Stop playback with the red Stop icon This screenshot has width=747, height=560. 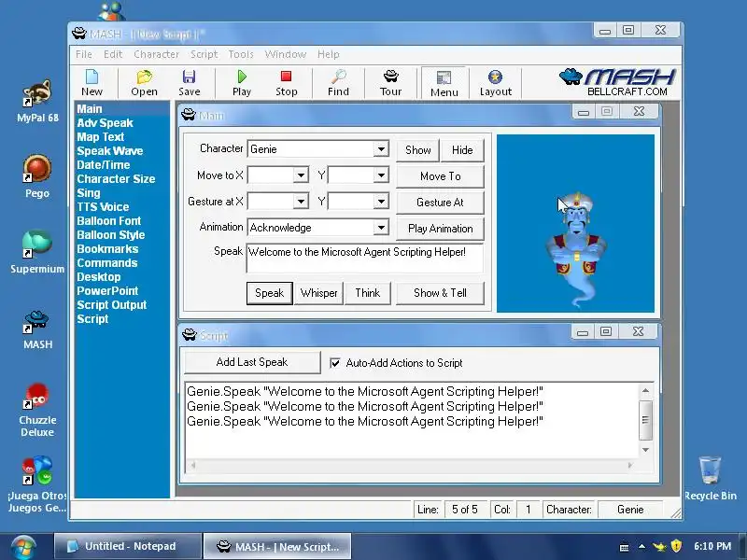(286, 83)
